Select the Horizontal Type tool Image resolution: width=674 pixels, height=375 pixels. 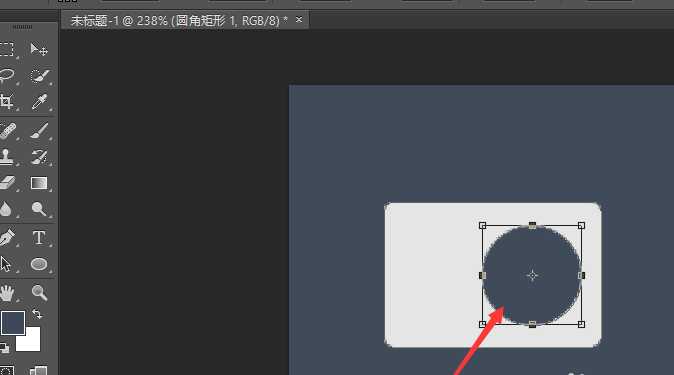point(39,237)
